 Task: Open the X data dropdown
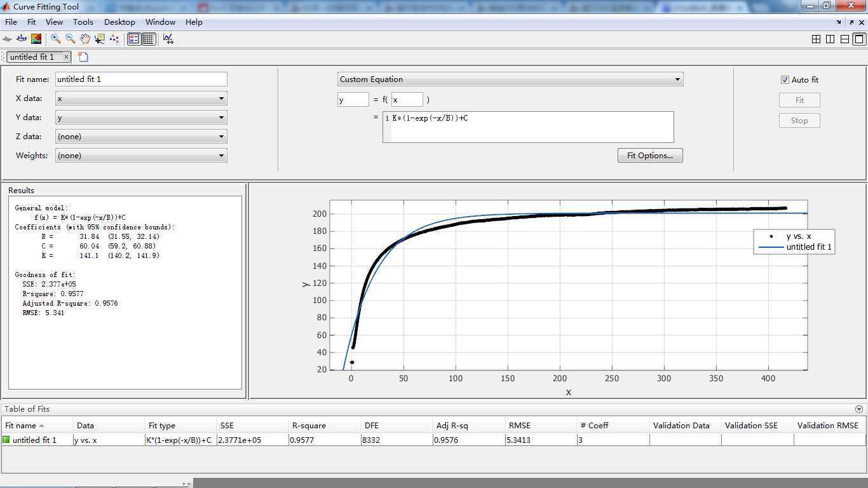pyautogui.click(x=141, y=98)
